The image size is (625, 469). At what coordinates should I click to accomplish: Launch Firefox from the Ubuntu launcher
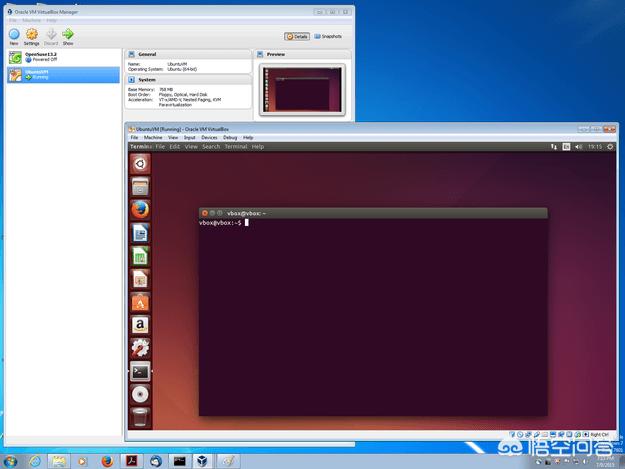pos(141,209)
